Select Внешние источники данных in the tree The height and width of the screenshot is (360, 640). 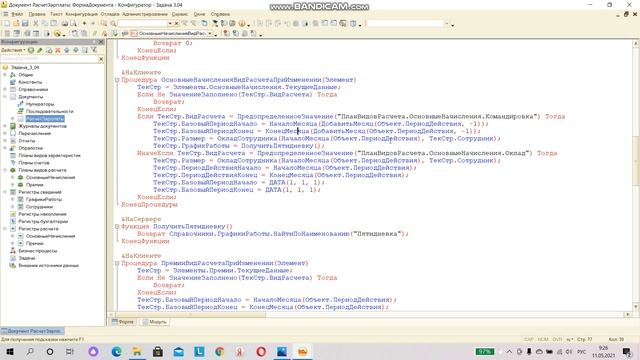[x=49, y=266]
